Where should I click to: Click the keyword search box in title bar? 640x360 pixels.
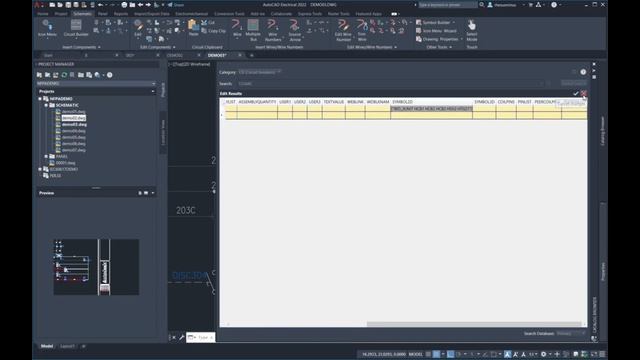click(x=447, y=5)
